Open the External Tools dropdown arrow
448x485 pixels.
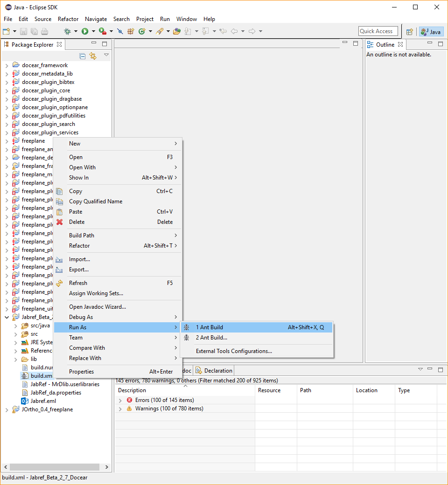[x=111, y=31]
